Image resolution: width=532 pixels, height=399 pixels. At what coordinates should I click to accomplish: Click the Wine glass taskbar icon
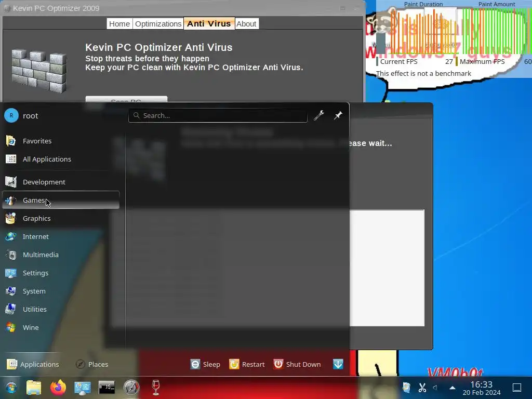click(156, 388)
